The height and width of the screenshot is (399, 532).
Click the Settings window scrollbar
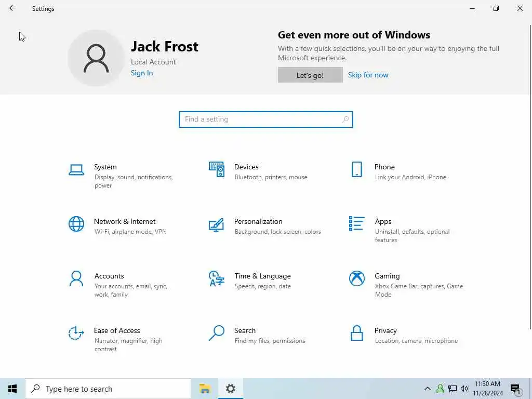529,177
